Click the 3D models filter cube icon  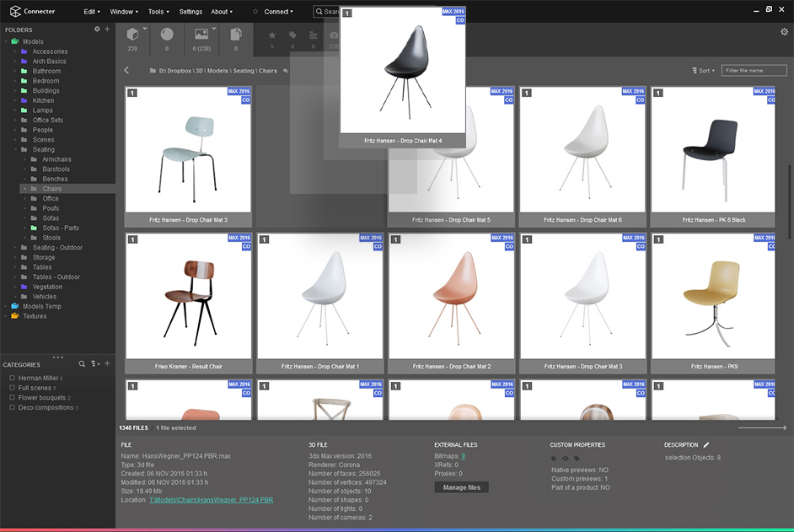point(131,35)
